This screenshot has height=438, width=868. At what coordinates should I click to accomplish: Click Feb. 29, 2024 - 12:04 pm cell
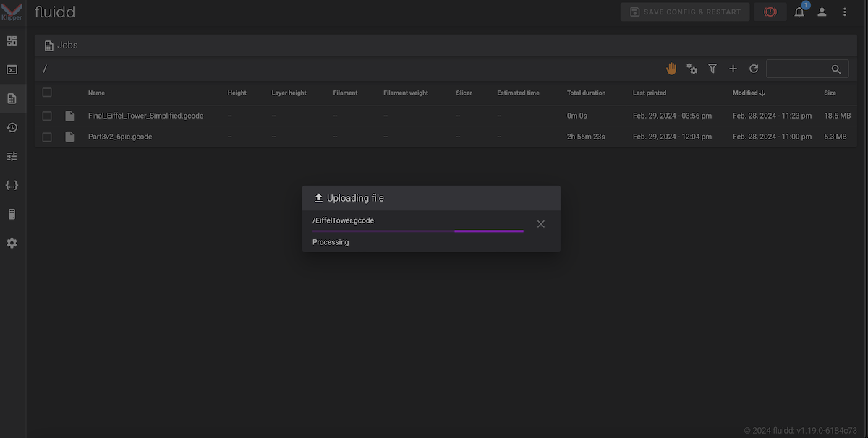click(672, 137)
